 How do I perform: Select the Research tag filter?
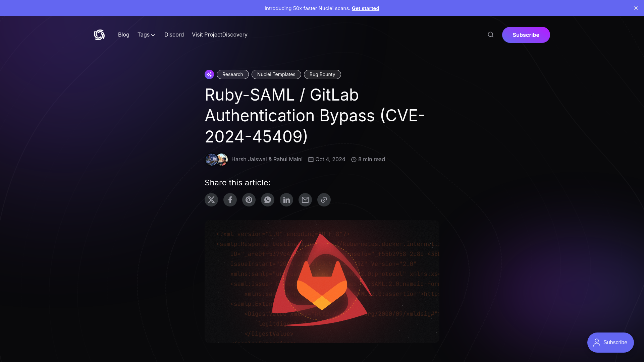coord(233,74)
